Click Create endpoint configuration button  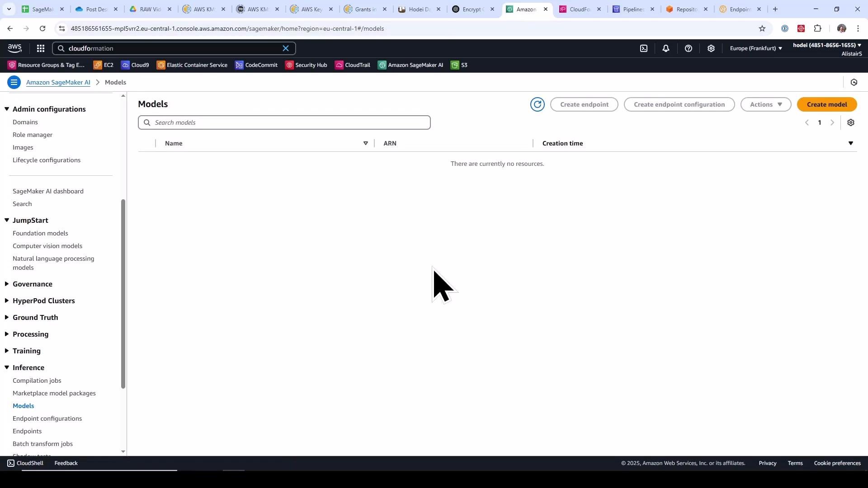pos(679,104)
